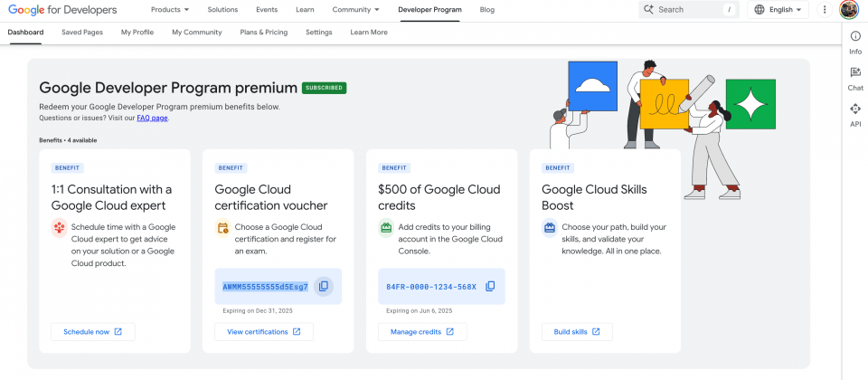Click the Google Cloud certification voucher heading
The image size is (868, 380).
270,197
